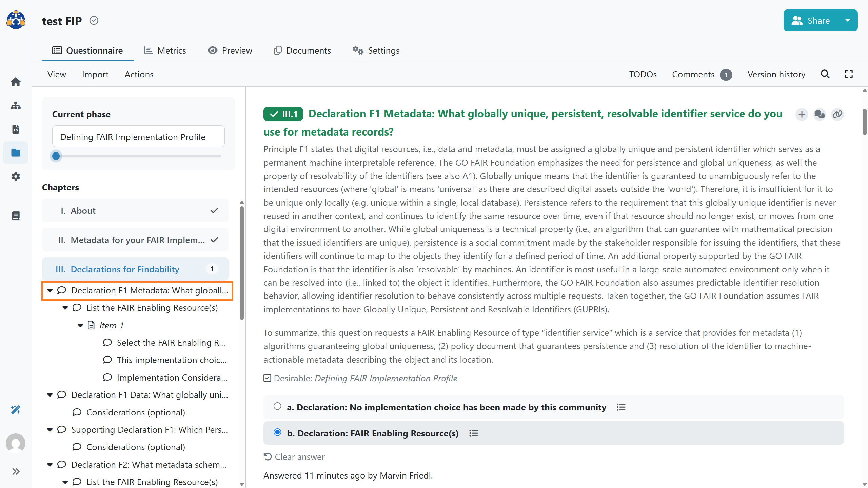
Task: Click Clear answer link
Action: coord(294,456)
